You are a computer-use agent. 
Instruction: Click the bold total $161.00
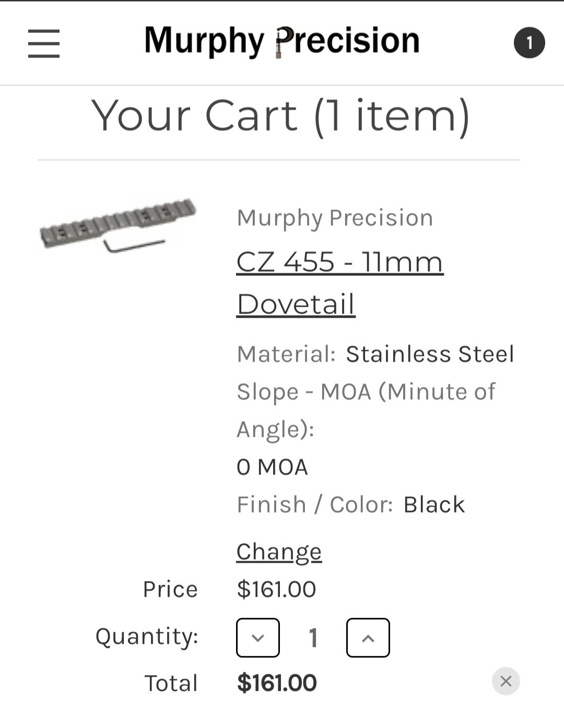(277, 683)
